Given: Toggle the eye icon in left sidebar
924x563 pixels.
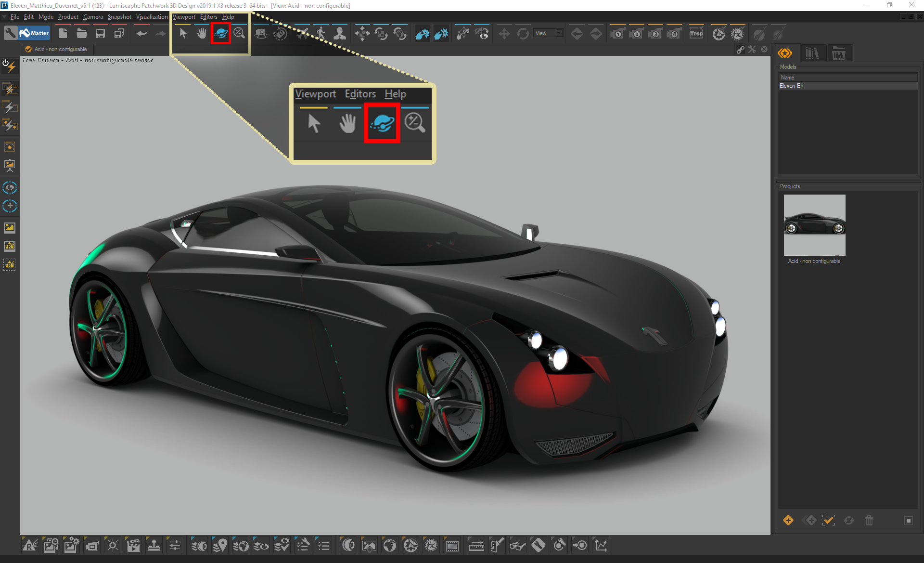Looking at the screenshot, I should pyautogui.click(x=10, y=187).
